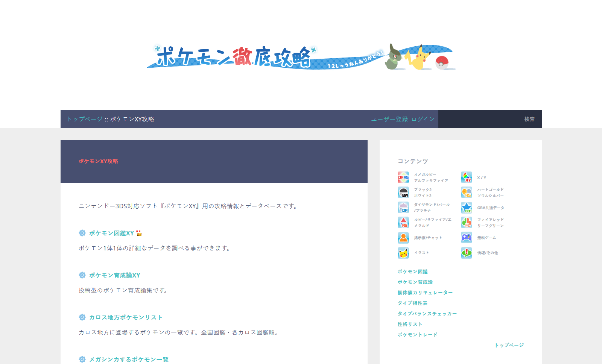Open the FL FireRed LeafGreen icon
Screen dimensions: 602x364
click(x=467, y=223)
